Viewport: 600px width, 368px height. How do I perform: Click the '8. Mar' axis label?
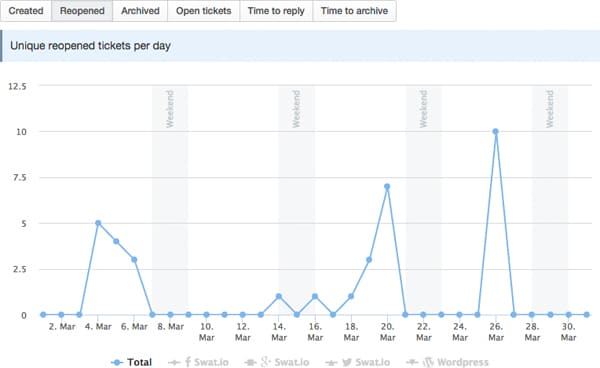click(171, 327)
